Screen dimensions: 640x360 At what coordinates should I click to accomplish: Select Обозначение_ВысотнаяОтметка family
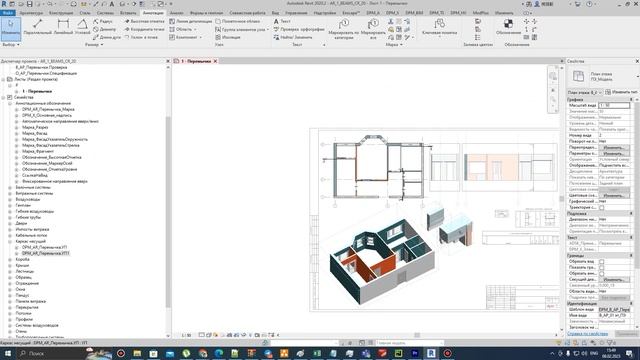(52, 157)
